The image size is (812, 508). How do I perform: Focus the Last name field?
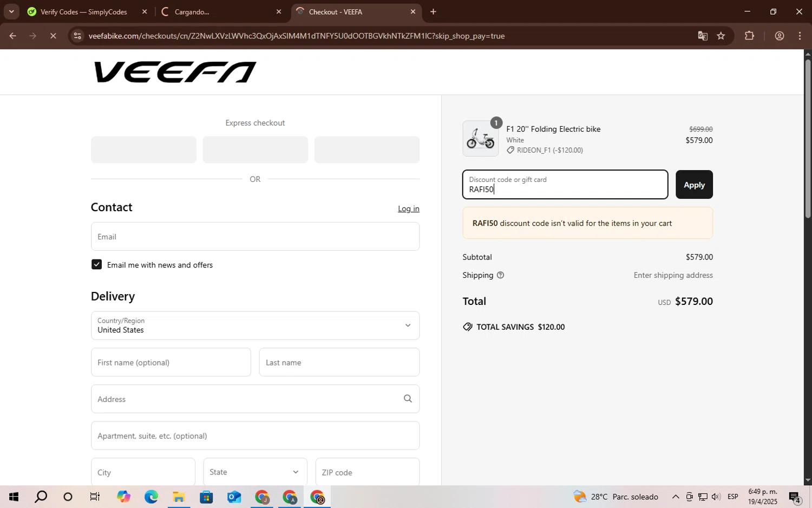pos(339,362)
